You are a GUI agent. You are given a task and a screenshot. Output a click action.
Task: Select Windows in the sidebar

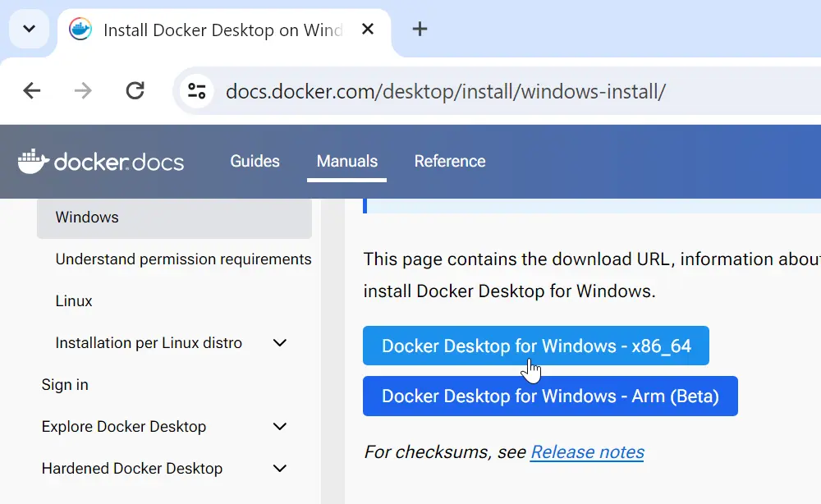(174, 218)
